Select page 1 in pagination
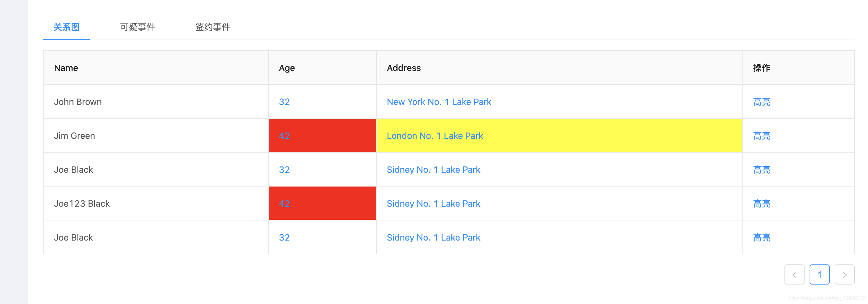The image size is (868, 304). [x=819, y=275]
